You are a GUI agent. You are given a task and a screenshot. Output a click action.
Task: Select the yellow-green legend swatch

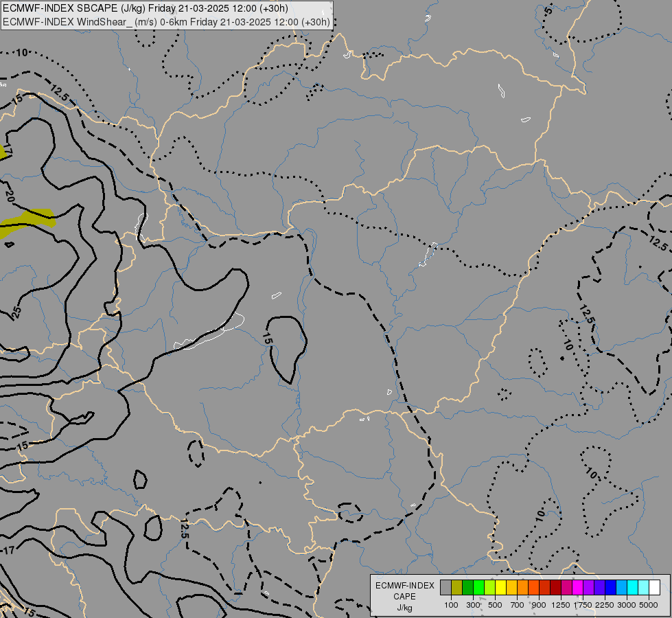pyautogui.click(x=490, y=588)
